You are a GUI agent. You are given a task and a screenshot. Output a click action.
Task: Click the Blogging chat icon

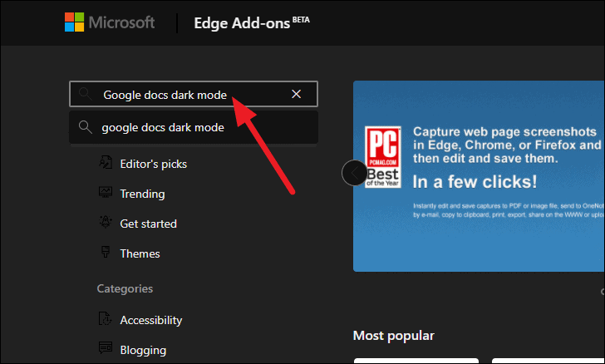pyautogui.click(x=105, y=347)
